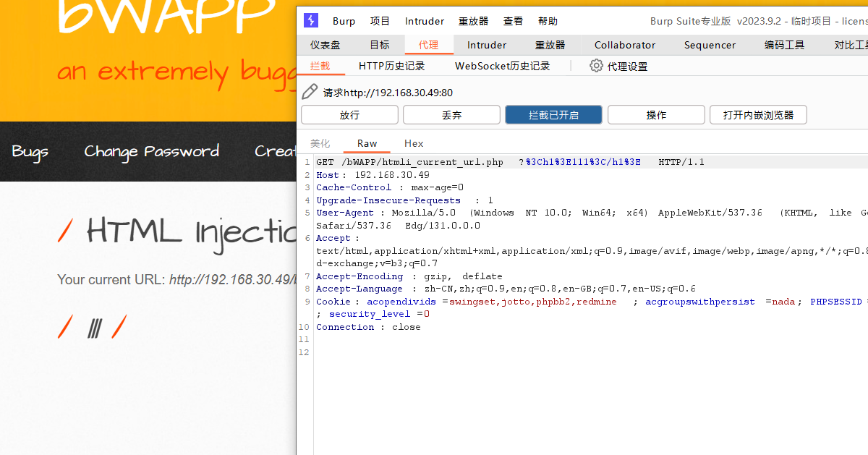Click the 操作 action button
Image resolution: width=868 pixels, height=455 pixels.
tap(656, 115)
